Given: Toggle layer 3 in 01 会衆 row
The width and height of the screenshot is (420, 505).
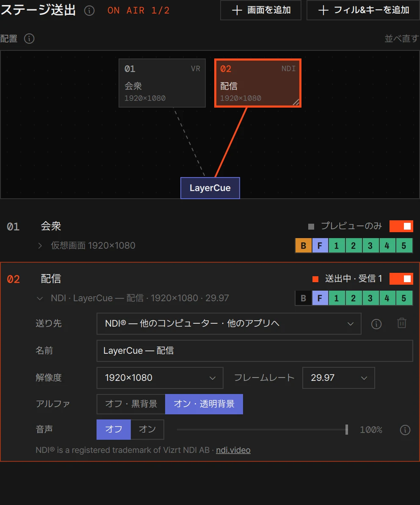Looking at the screenshot, I should pos(370,246).
